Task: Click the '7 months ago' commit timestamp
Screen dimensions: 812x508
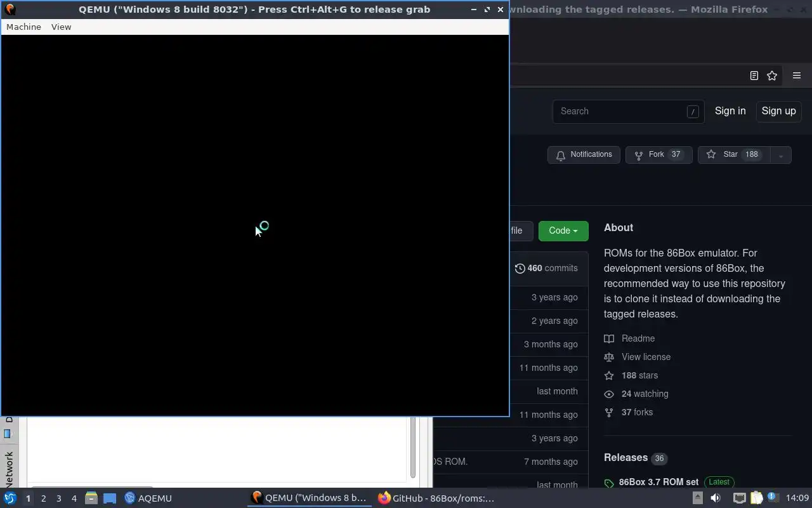Action: point(551,462)
